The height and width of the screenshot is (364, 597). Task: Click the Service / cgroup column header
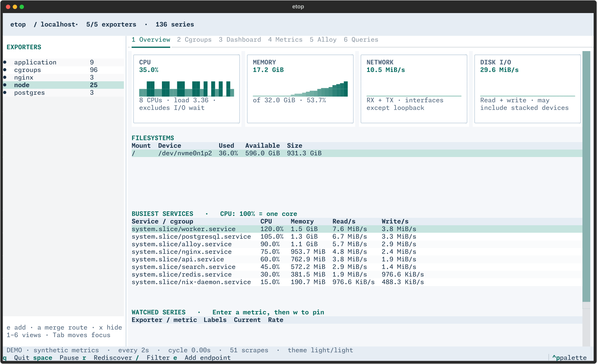pos(162,222)
